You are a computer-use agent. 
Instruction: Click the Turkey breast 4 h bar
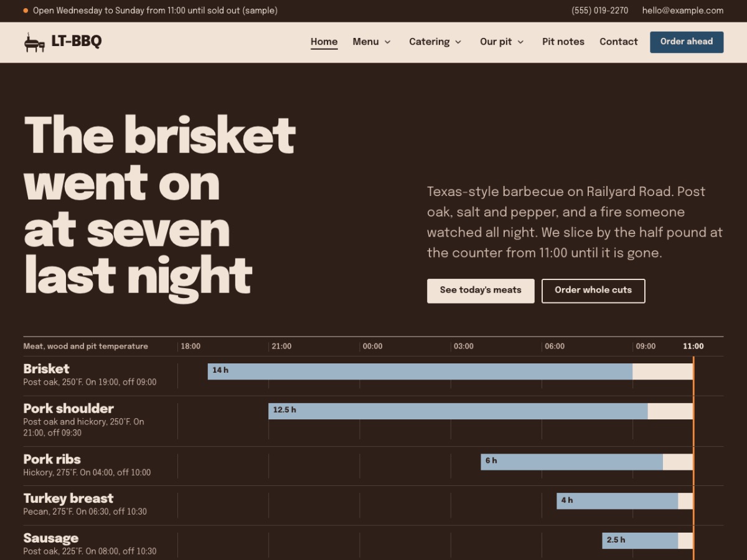(x=618, y=501)
